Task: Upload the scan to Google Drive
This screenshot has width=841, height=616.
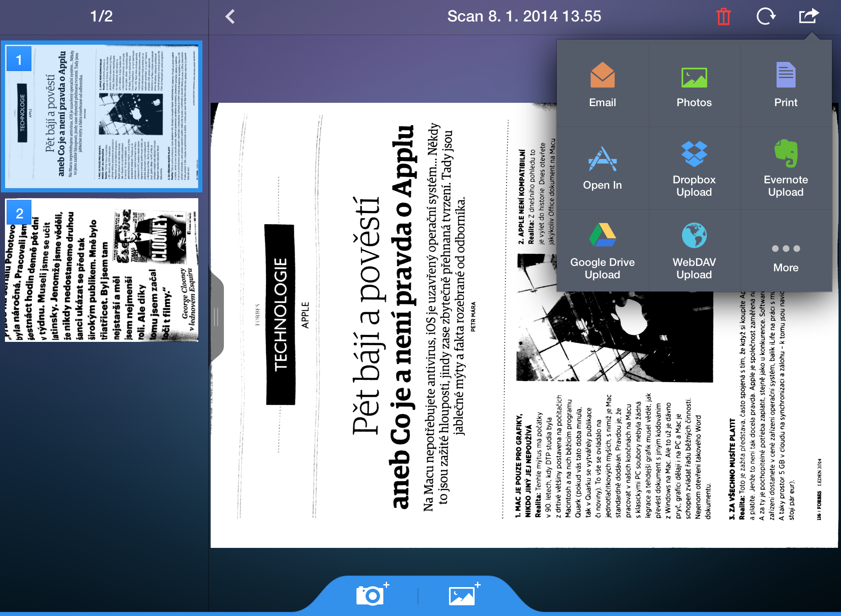Action: (603, 250)
